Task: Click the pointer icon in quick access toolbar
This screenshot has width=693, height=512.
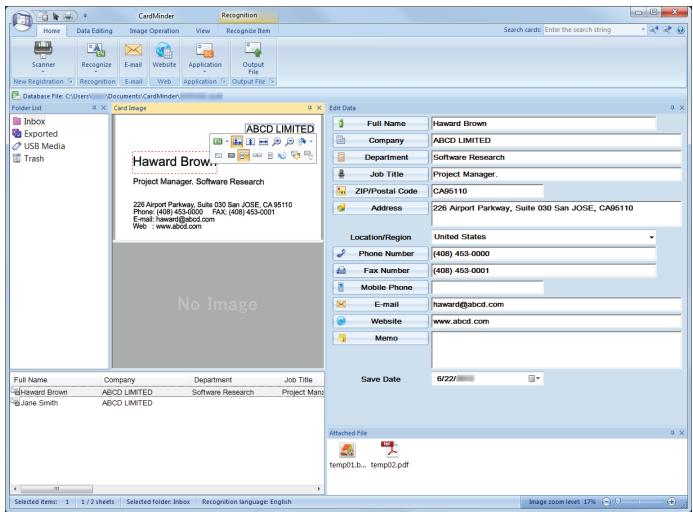Action: 56,17
